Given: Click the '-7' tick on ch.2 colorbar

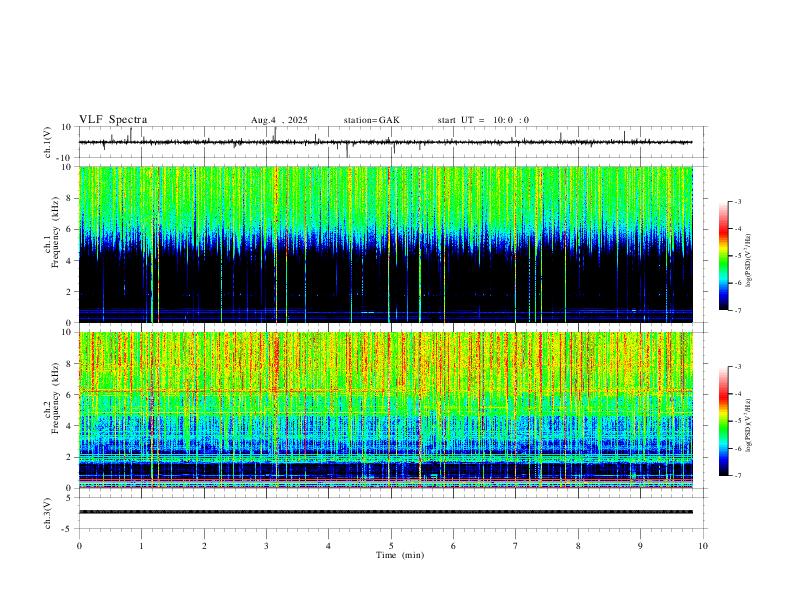Looking at the screenshot, I should point(738,475).
